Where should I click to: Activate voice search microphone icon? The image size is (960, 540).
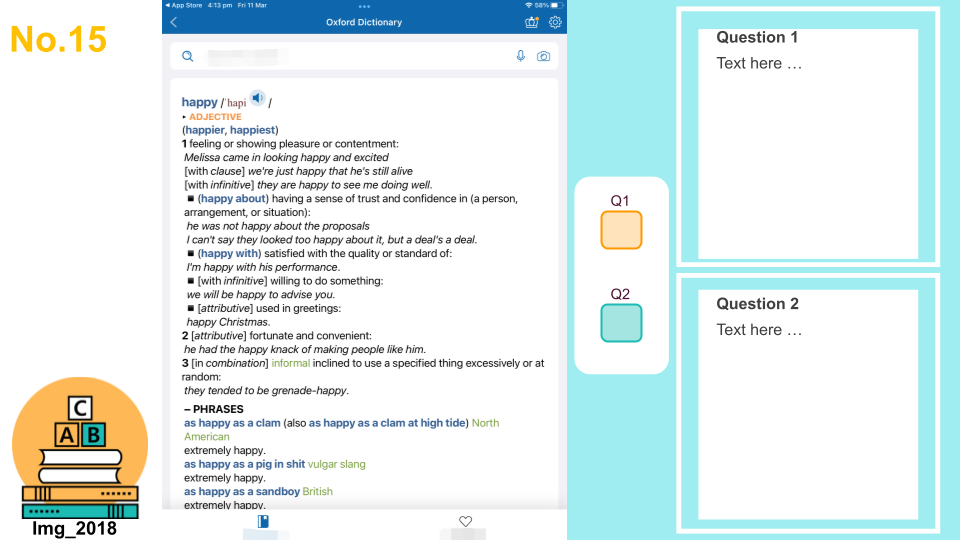pyautogui.click(x=520, y=56)
